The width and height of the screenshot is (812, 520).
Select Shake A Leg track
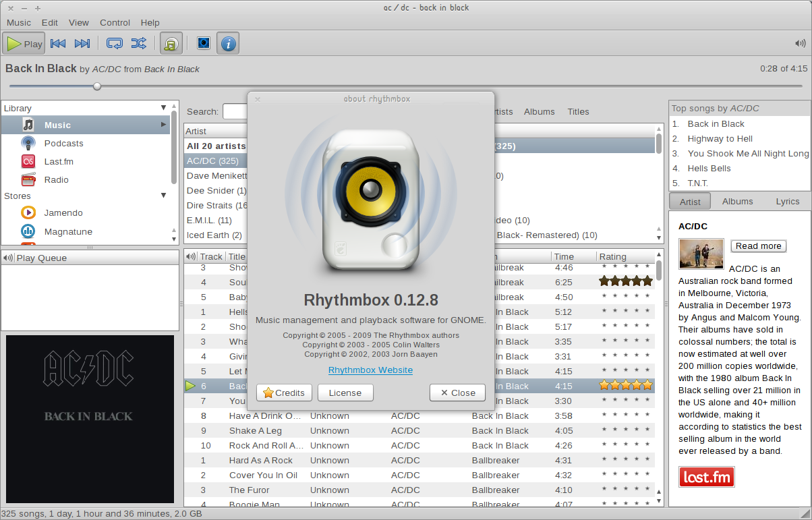coord(419,430)
